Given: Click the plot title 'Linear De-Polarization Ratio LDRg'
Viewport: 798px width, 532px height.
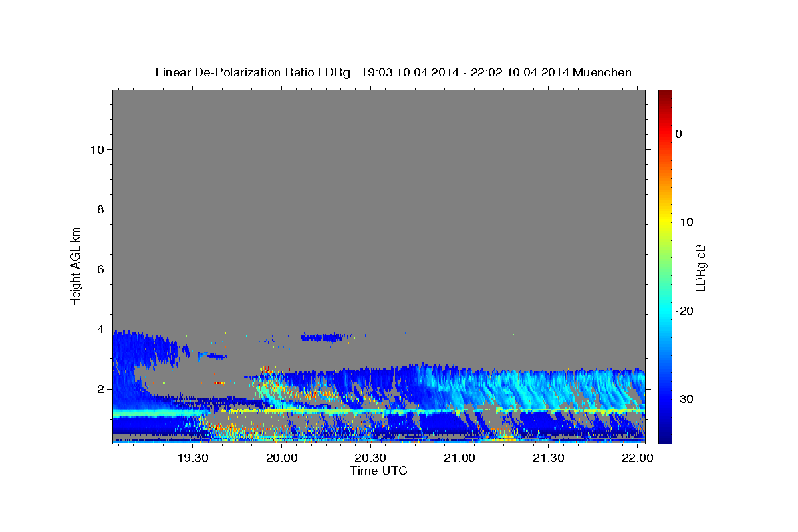Looking at the screenshot, I should [x=252, y=72].
